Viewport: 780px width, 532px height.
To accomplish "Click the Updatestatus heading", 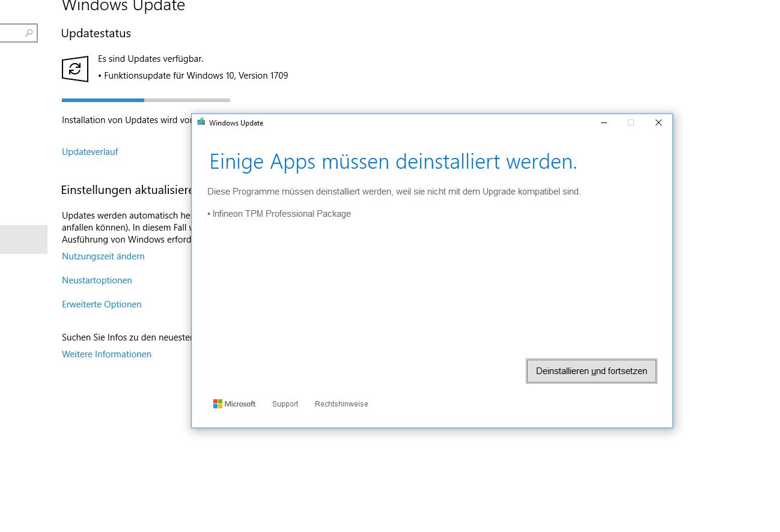I will 96,34.
